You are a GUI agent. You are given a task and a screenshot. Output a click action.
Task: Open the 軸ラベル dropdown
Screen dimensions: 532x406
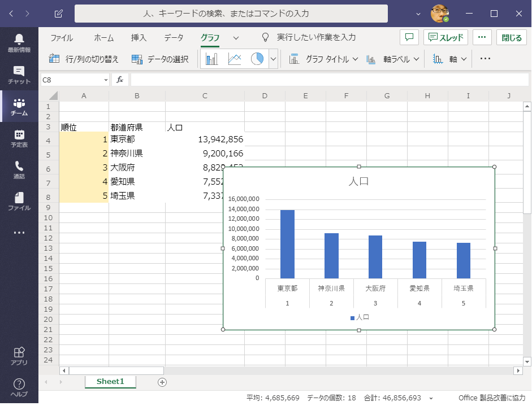(x=393, y=59)
